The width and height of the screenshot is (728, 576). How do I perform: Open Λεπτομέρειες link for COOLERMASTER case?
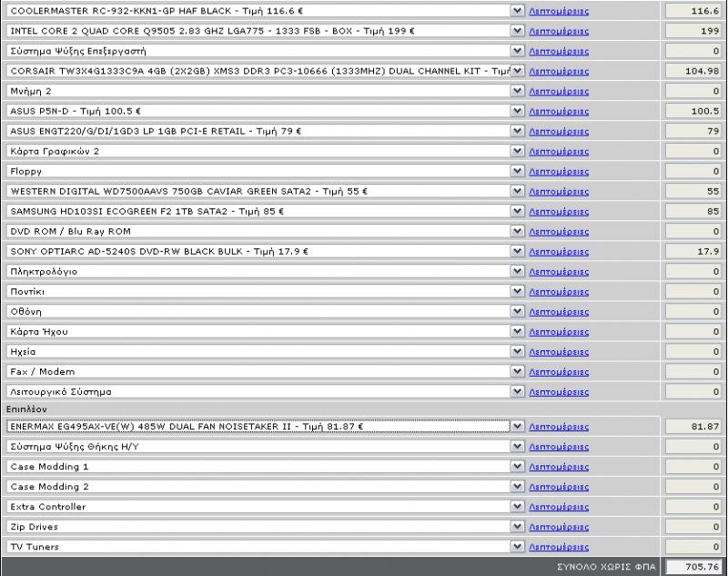[559, 11]
